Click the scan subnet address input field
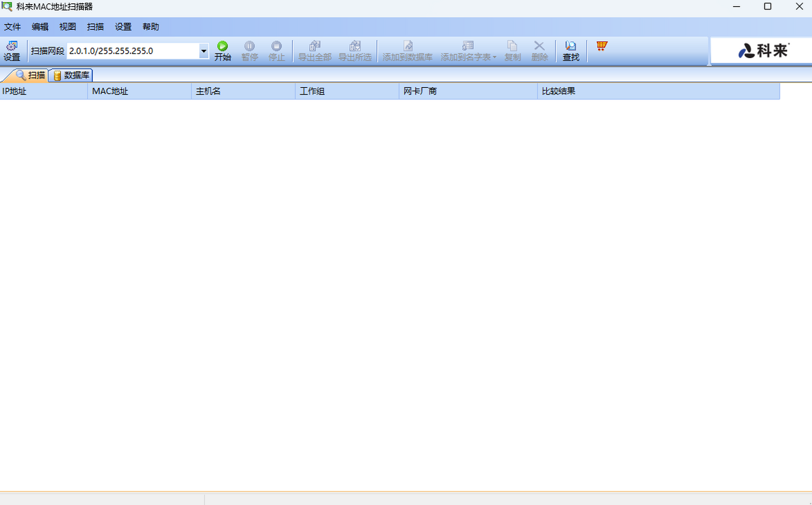This screenshot has height=505, width=812. 132,51
